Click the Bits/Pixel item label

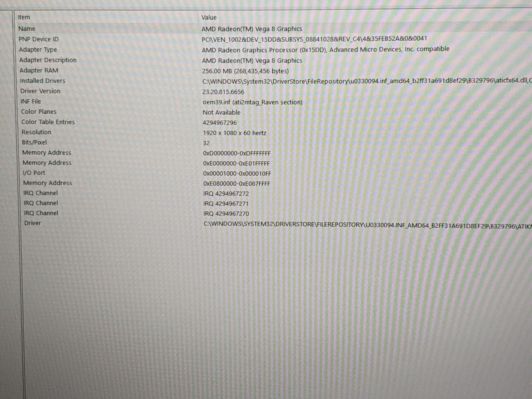pyautogui.click(x=34, y=142)
